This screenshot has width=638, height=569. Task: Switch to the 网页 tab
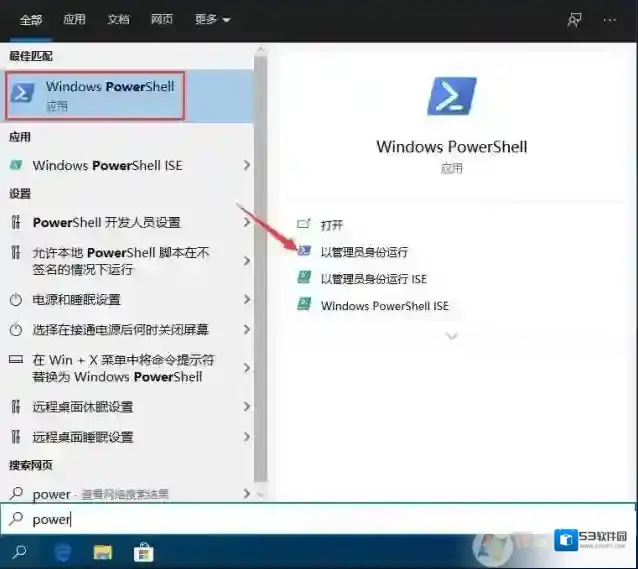[x=162, y=19]
